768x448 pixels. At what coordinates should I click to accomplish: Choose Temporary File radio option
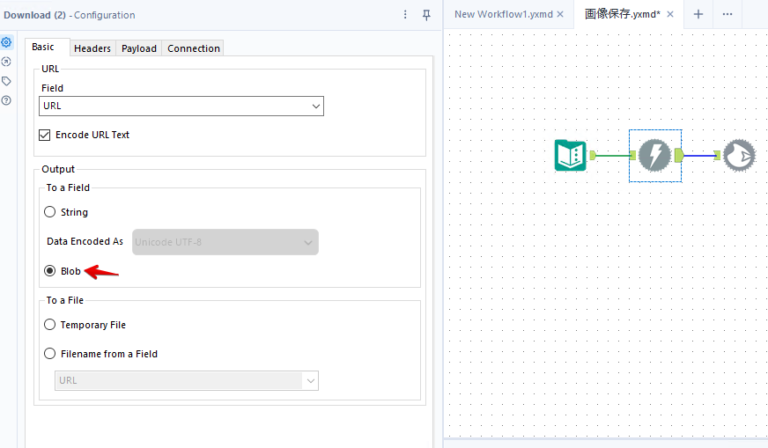tap(49, 325)
